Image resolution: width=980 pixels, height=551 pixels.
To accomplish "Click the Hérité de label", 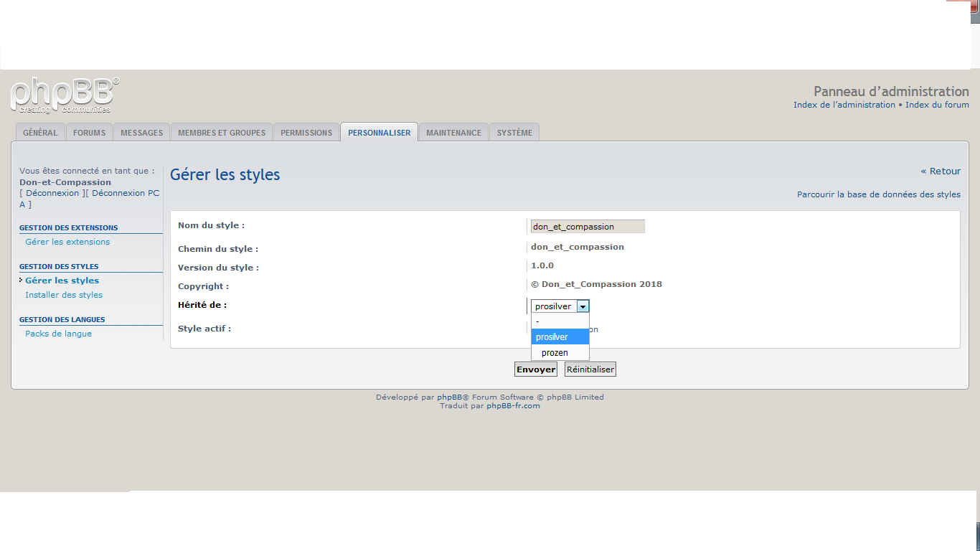I will coord(202,305).
